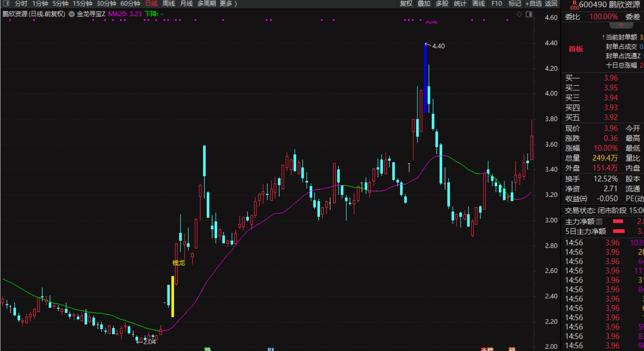Click the R margin-trading badge beside 600490
This screenshot has height=351, width=644.
coord(574,5)
